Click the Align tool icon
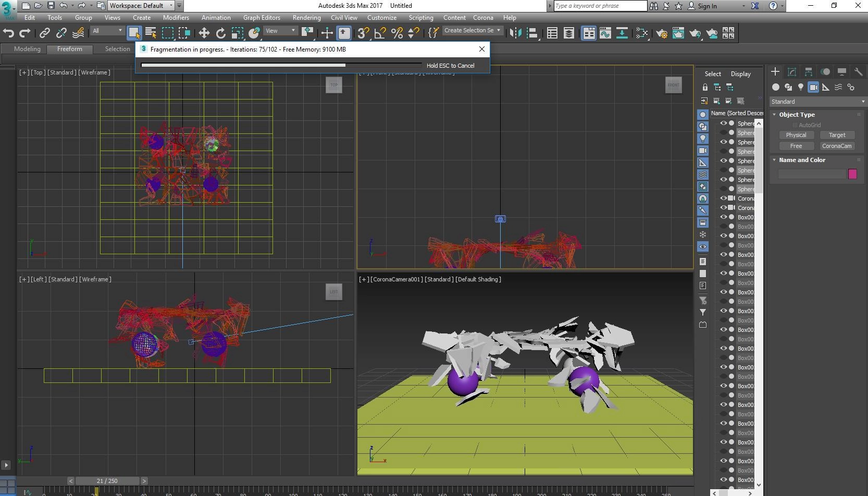This screenshot has width=868, height=496. (532, 33)
